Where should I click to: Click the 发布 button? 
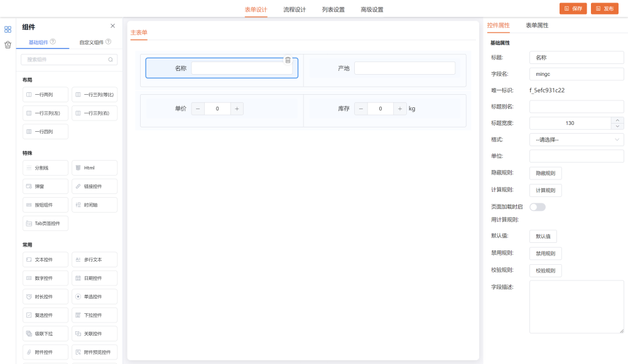(x=605, y=9)
